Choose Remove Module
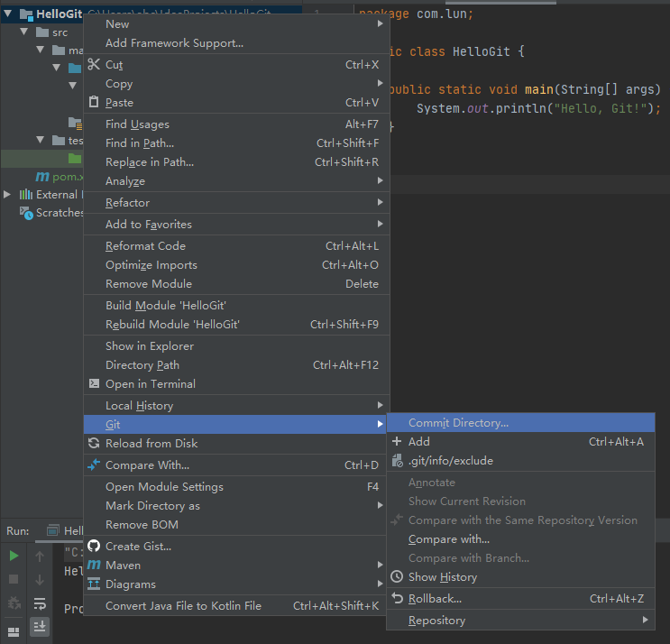This screenshot has width=670, height=644. [236, 284]
